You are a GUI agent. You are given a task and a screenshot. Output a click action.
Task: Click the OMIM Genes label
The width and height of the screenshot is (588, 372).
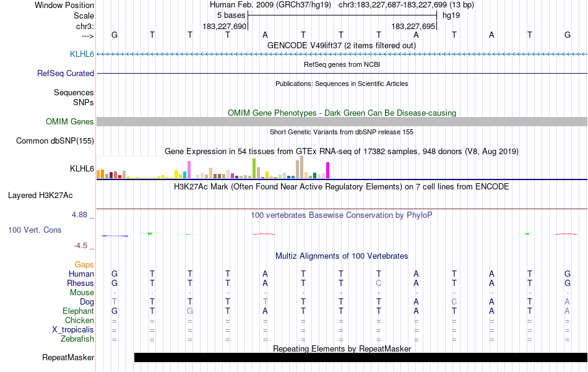coord(69,121)
